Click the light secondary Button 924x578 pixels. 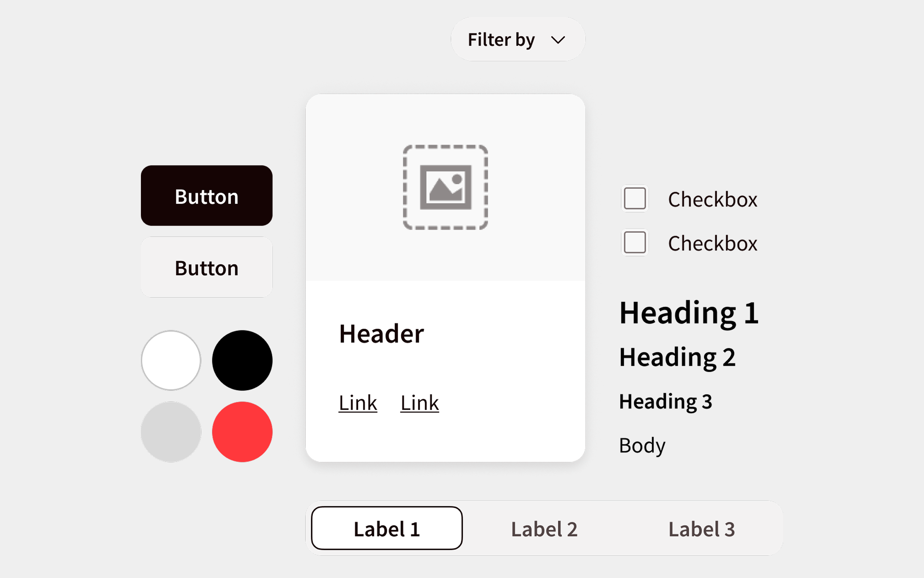[207, 267]
